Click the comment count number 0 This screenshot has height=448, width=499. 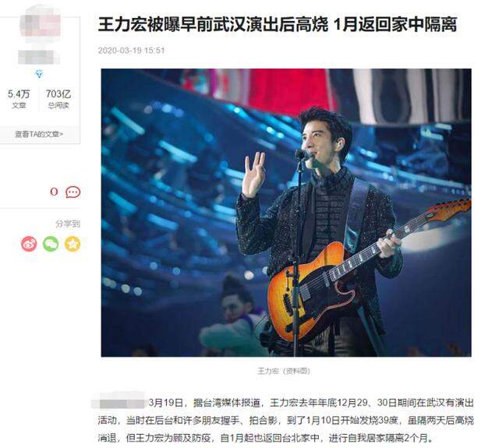coord(54,192)
